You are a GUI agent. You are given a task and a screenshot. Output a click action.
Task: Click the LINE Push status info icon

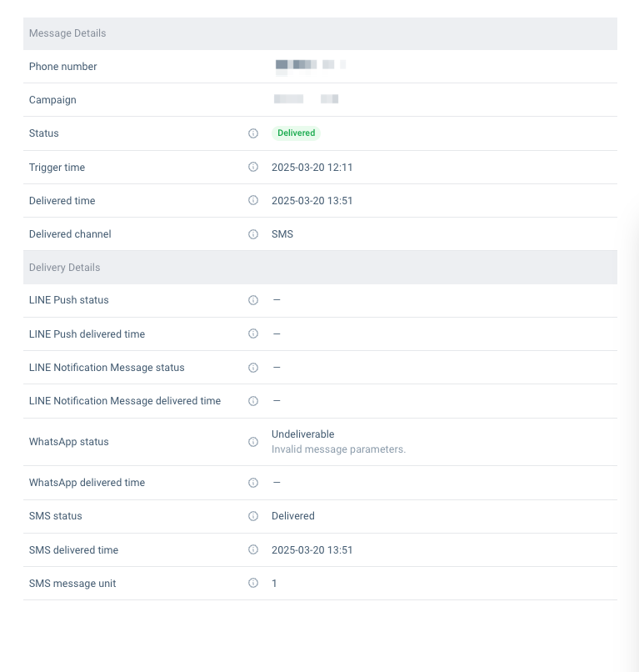pos(253,300)
